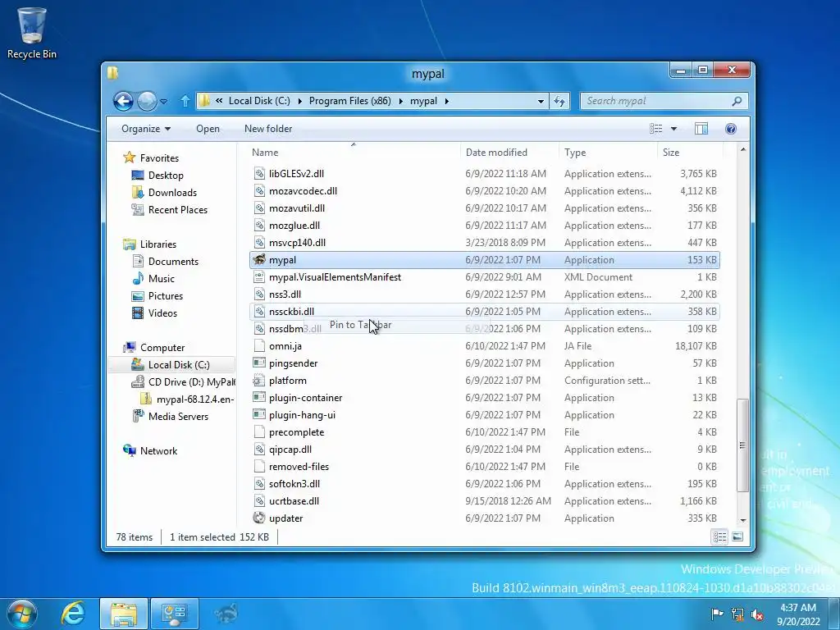Click the Open toolbar button
The width and height of the screenshot is (840, 630).
208,129
